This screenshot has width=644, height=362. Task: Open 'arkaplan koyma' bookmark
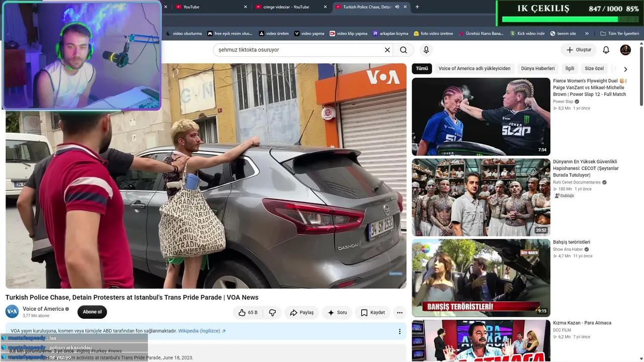(x=390, y=34)
